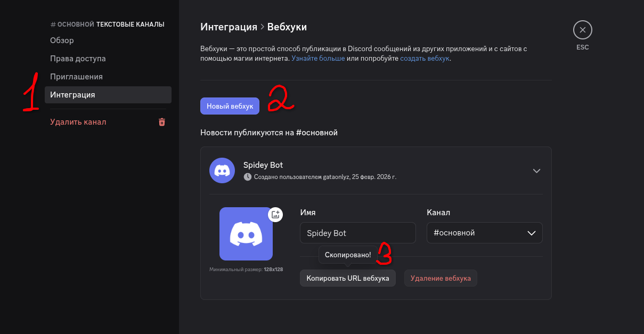
Task: Open the Узнайте больше link
Action: point(318,58)
